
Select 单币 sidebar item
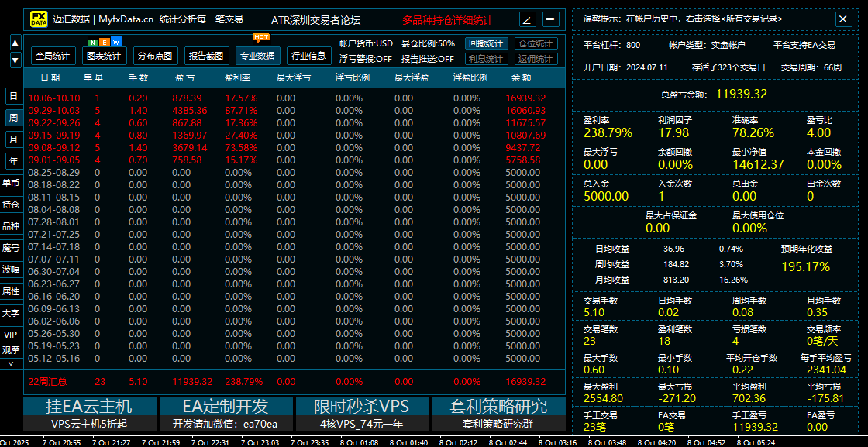coord(11,183)
